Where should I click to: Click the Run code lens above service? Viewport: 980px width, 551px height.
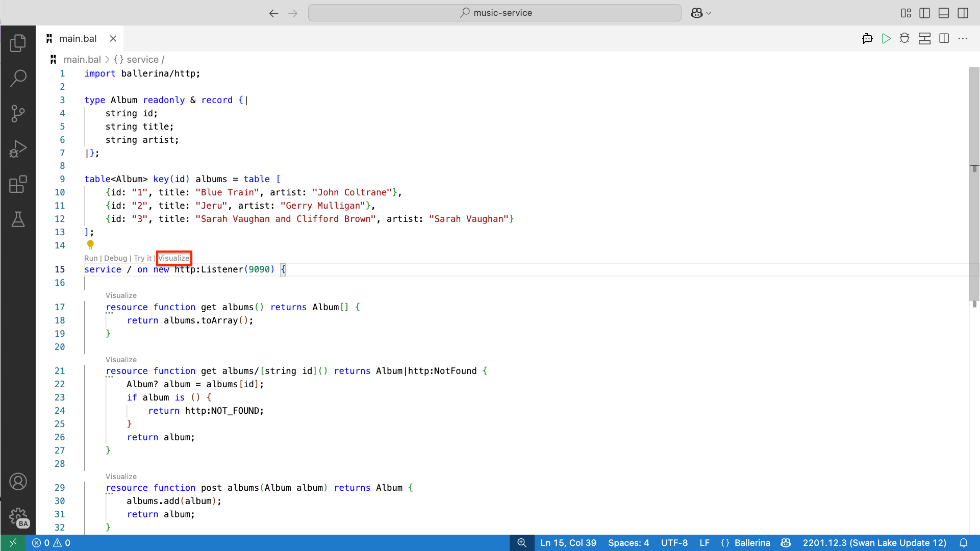91,258
